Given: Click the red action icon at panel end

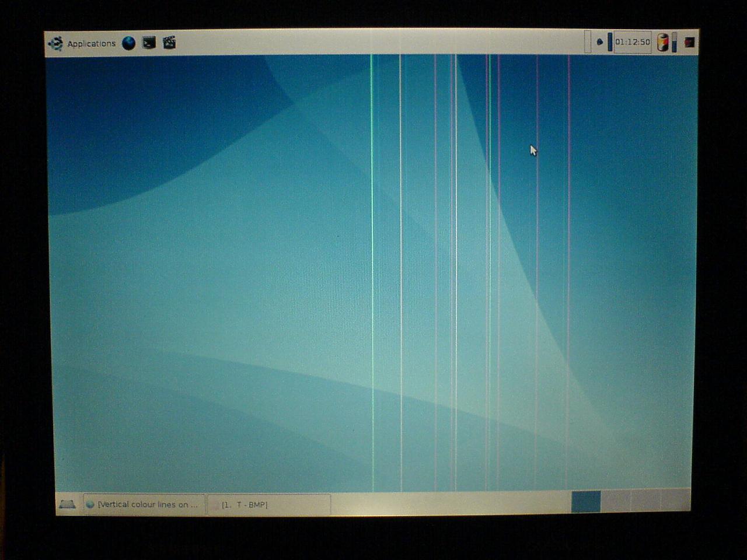Looking at the screenshot, I should [689, 42].
